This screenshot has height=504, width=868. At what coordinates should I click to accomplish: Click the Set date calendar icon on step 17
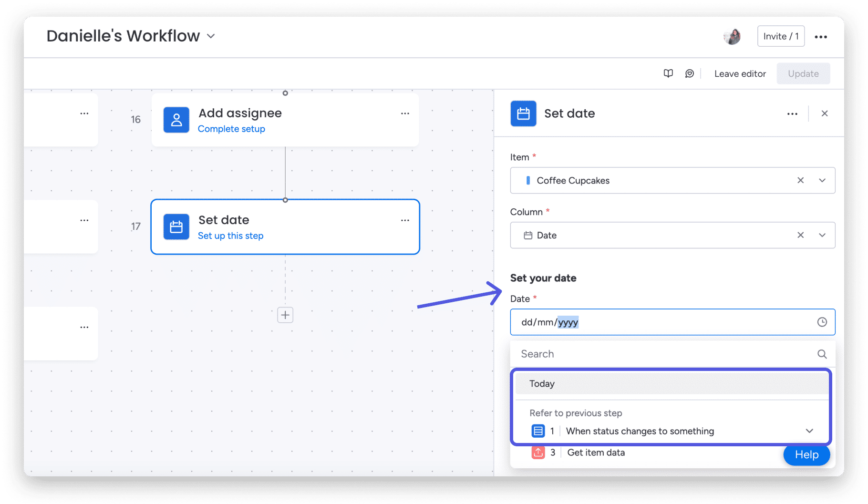(x=176, y=226)
